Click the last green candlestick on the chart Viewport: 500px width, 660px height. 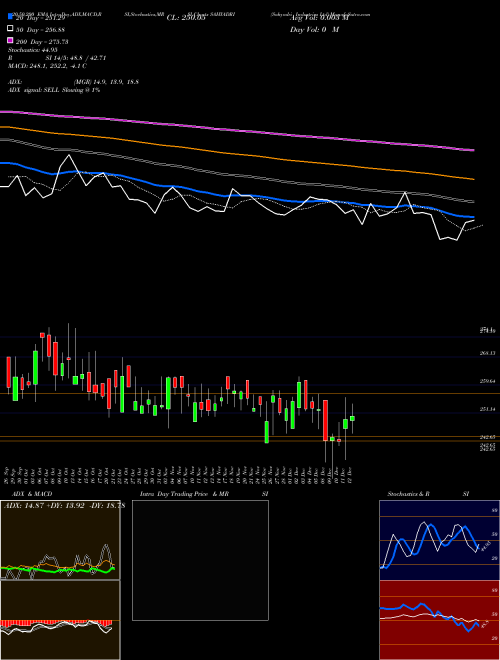pyautogui.click(x=352, y=418)
